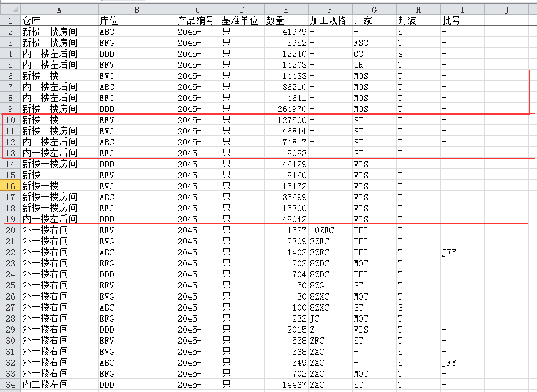Click the 仓库 header cell
This screenshot has height=392, width=537.
click(59, 20)
